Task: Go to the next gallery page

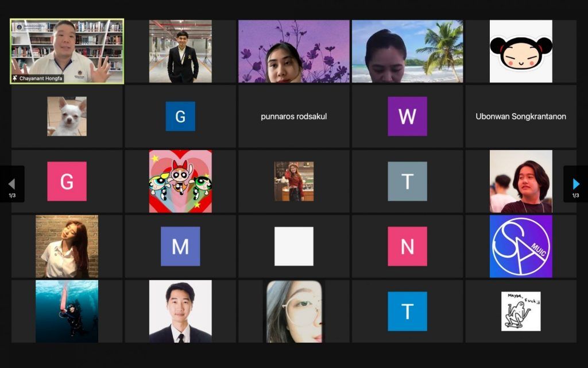Action: 575,184
